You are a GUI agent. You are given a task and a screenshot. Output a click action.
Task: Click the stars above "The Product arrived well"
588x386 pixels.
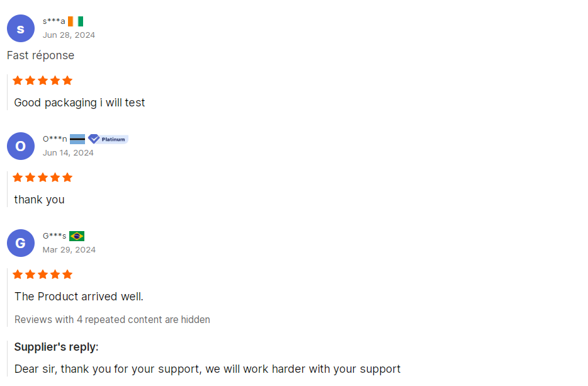[43, 275]
